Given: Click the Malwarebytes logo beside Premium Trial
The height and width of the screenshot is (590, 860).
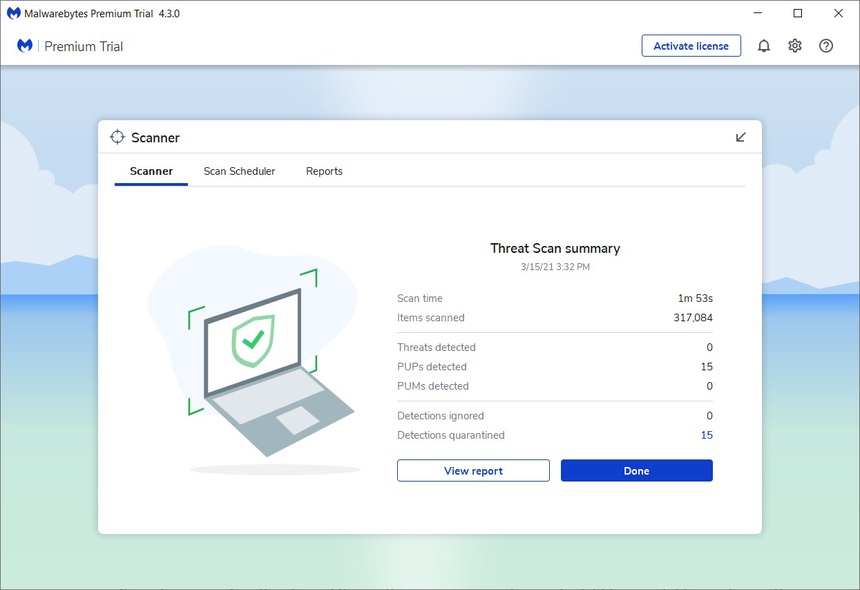Looking at the screenshot, I should click(x=22, y=46).
